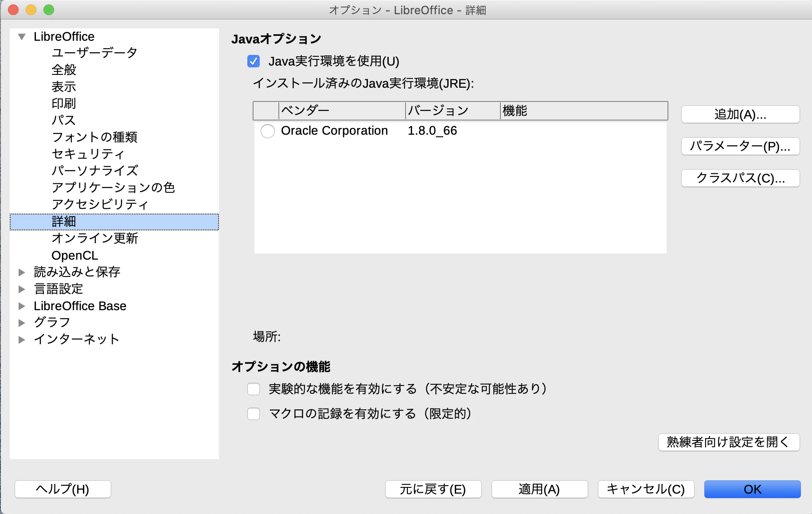The image size is (812, 514).
Task: Click the ヘルプ(H) button
Action: 62,489
